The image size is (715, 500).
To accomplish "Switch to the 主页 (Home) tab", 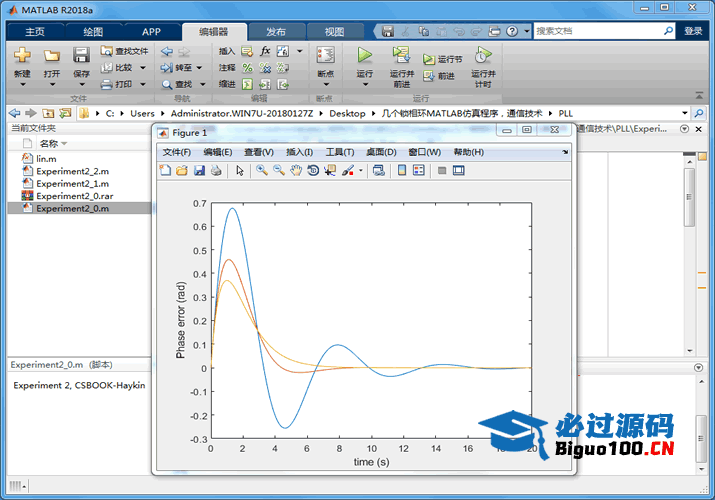I will tap(35, 31).
